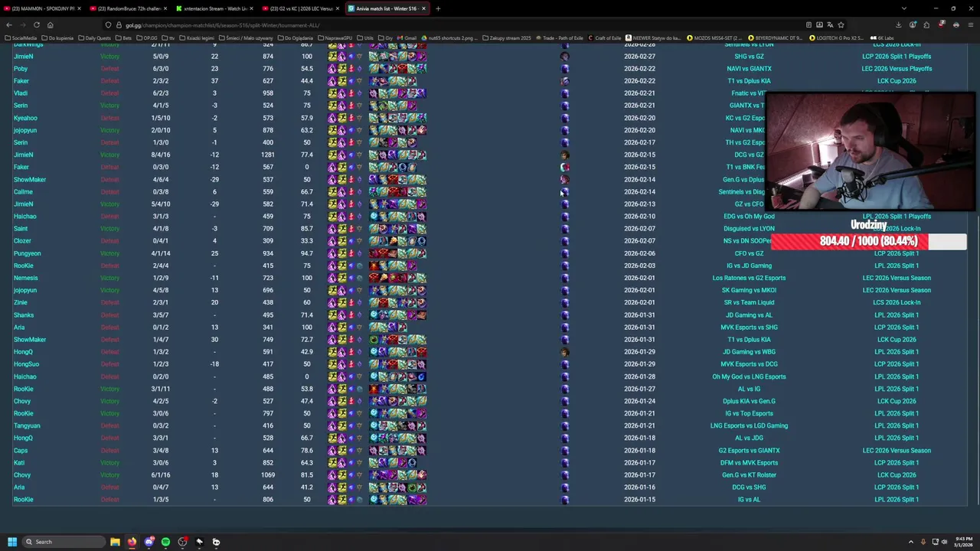The width and height of the screenshot is (980, 551).
Task: Click the shield tracking-protection icon in address bar
Action: tap(108, 25)
